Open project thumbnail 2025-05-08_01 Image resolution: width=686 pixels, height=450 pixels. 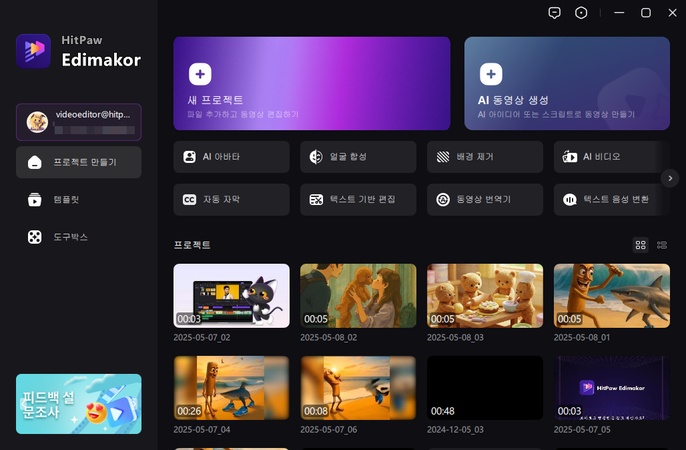coord(612,296)
